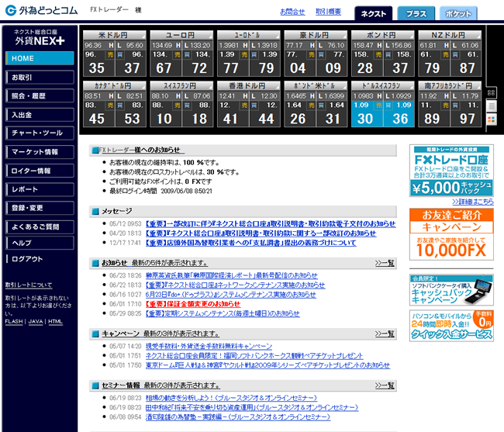Screen dimensions: 504x432
Task: Click the ユーロ円 ask price 72
Action: click(x=199, y=68)
